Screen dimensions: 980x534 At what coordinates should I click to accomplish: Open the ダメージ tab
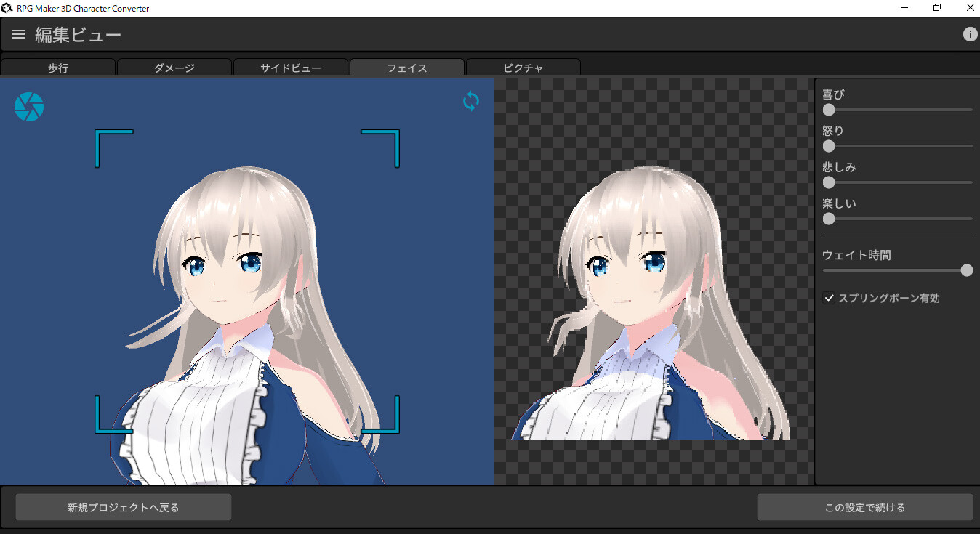tap(174, 68)
